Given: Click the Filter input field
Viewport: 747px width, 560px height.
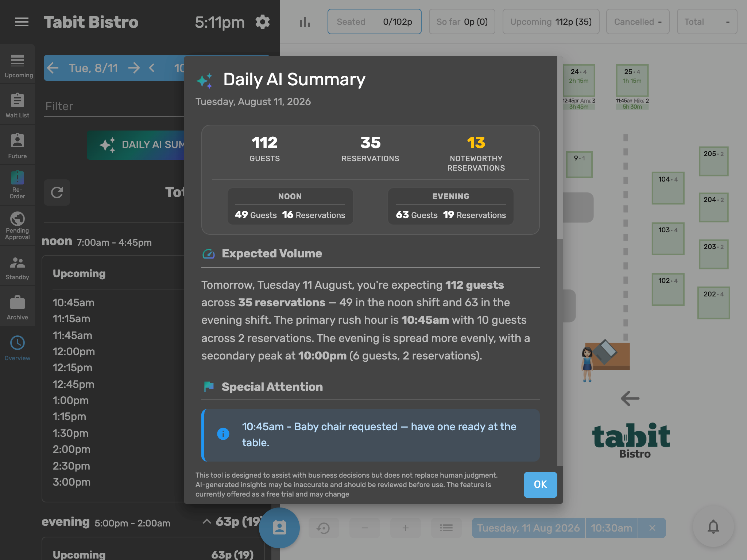Looking at the screenshot, I should pyautogui.click(x=114, y=106).
